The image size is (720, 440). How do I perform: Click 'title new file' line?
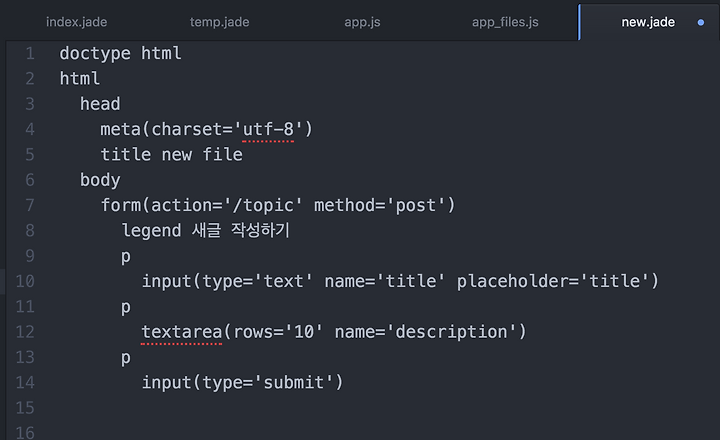coord(172,155)
